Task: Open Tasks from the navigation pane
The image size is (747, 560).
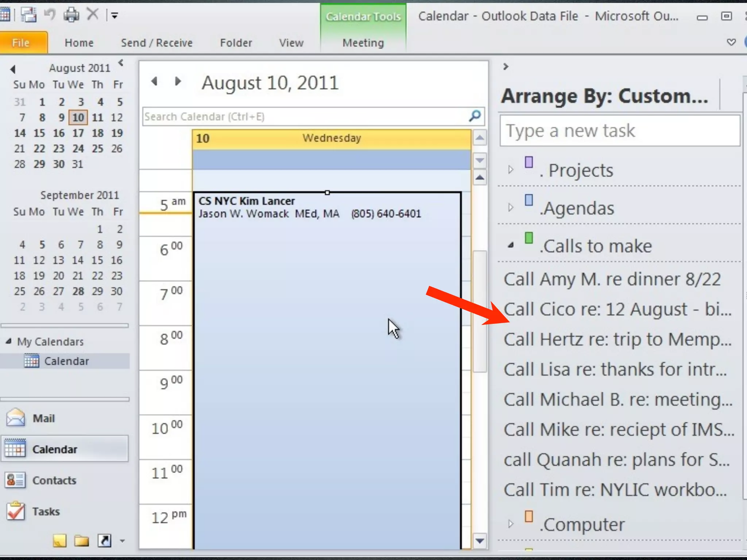Action: pyautogui.click(x=46, y=512)
